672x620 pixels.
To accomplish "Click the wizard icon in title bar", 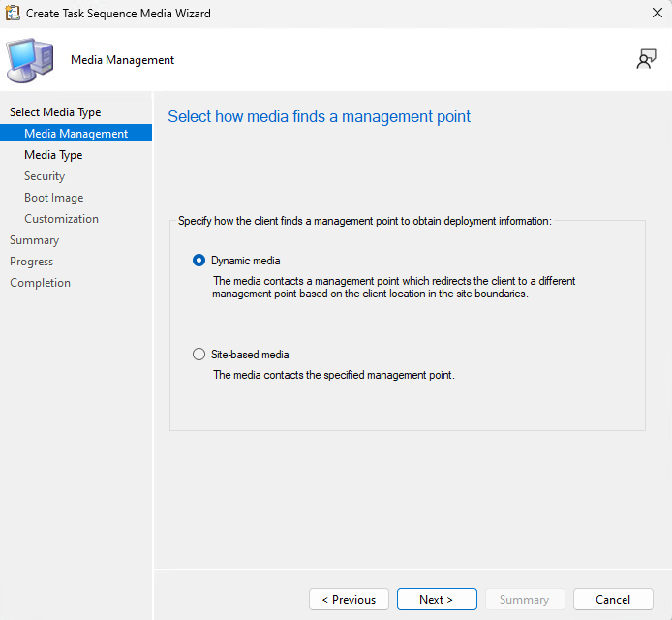I will (14, 14).
